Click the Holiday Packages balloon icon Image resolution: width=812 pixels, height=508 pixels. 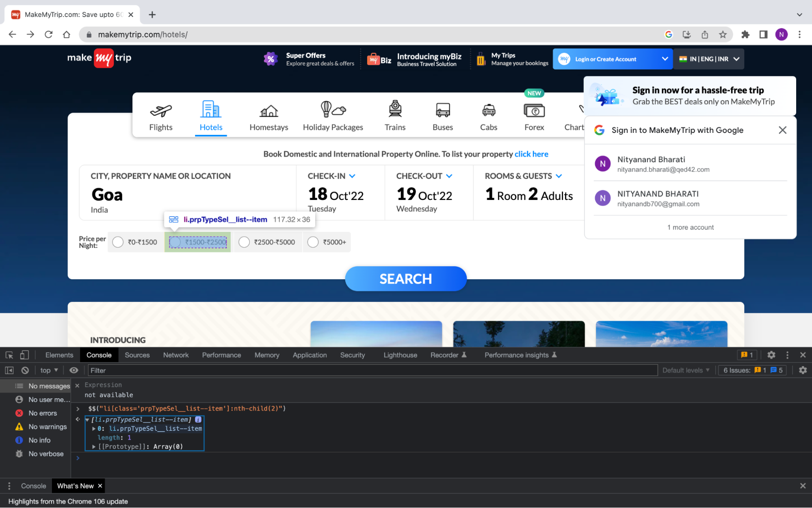tap(333, 110)
